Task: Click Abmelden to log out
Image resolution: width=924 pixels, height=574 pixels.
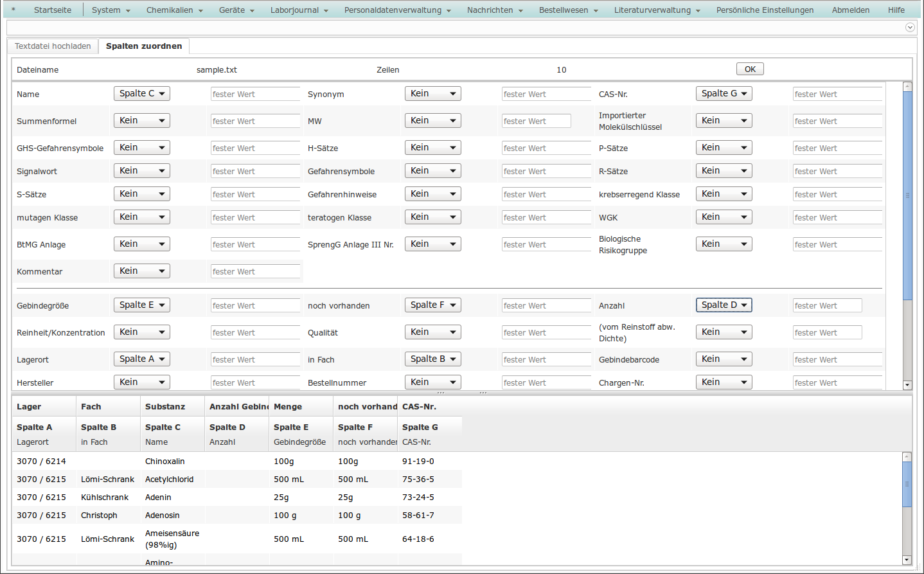Action: click(851, 10)
